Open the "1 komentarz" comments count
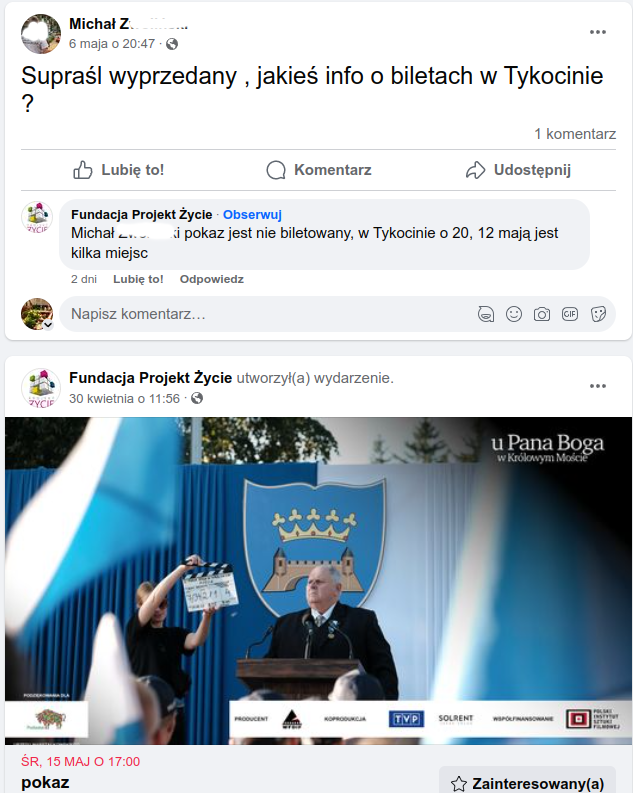Screen dimensions: 633x793 (x=575, y=134)
